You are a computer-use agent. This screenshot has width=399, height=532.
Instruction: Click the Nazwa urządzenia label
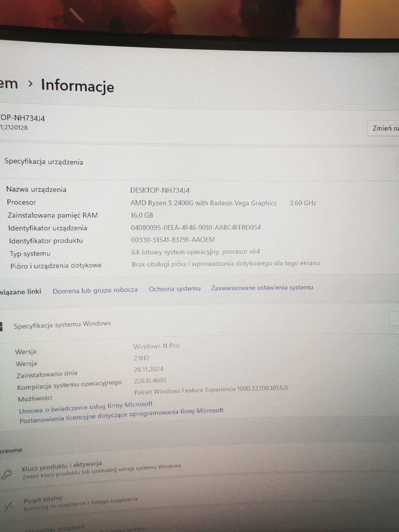coord(36,189)
